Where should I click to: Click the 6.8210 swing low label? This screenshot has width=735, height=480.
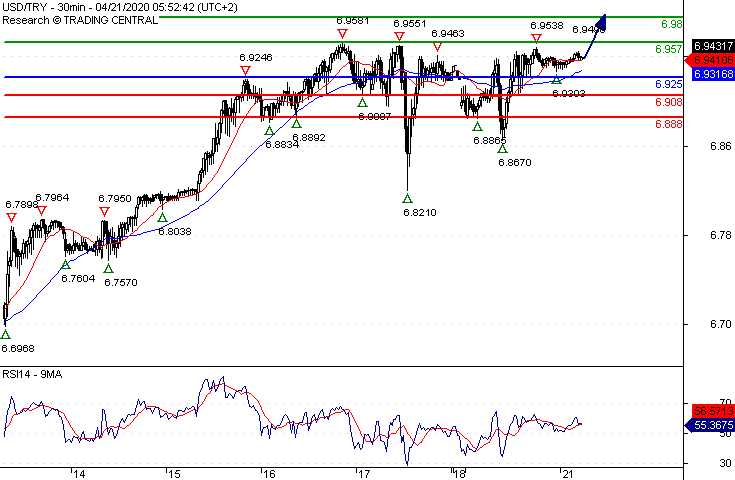tap(420, 213)
